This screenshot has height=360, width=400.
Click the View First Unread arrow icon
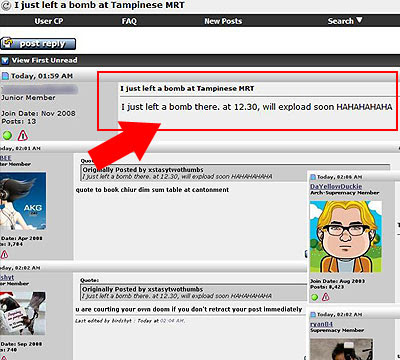pos(5,61)
